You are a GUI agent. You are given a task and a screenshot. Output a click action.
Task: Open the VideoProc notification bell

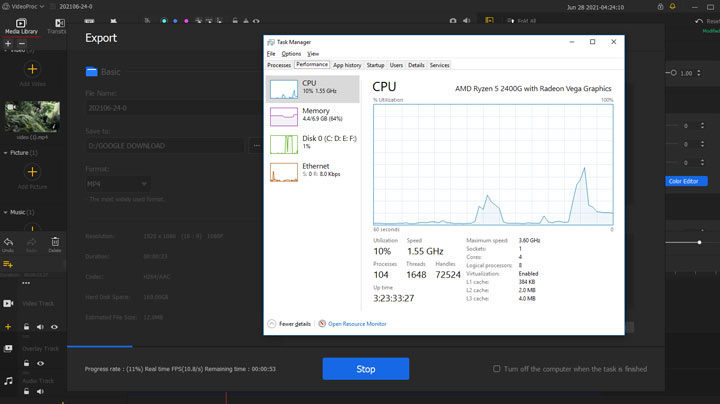pos(672,7)
